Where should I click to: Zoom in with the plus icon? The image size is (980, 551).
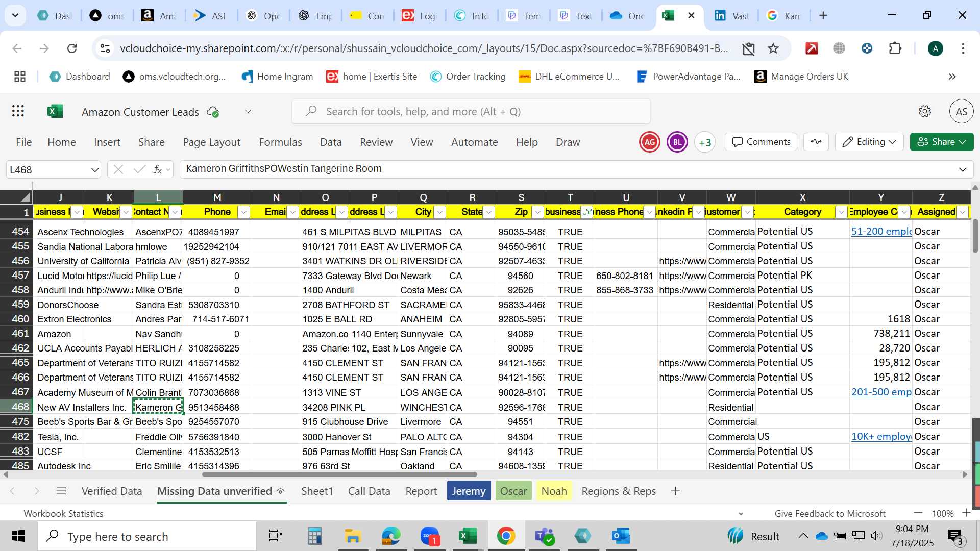pyautogui.click(x=966, y=513)
